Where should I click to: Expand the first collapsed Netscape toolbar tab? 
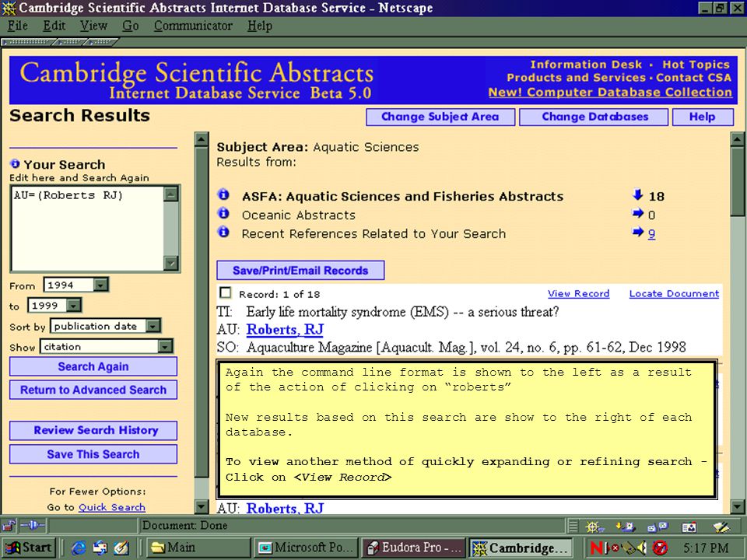click(x=28, y=42)
